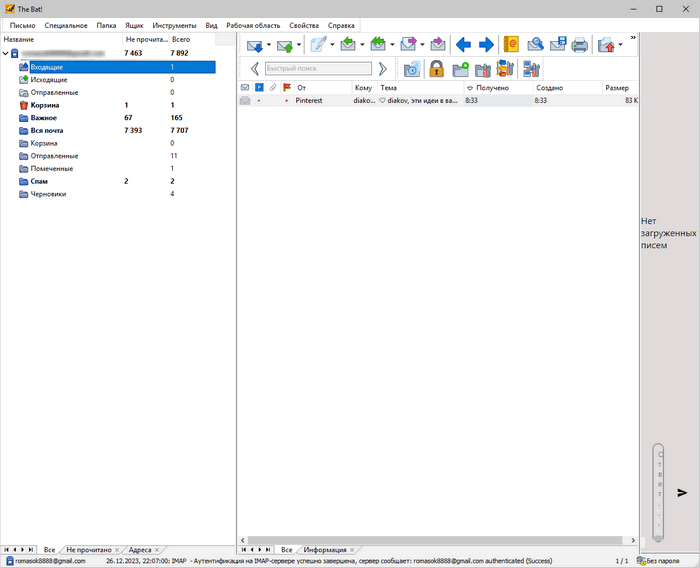The width and height of the screenshot is (700, 568).
Task: Select the Pinterest message row
Action: [438, 100]
